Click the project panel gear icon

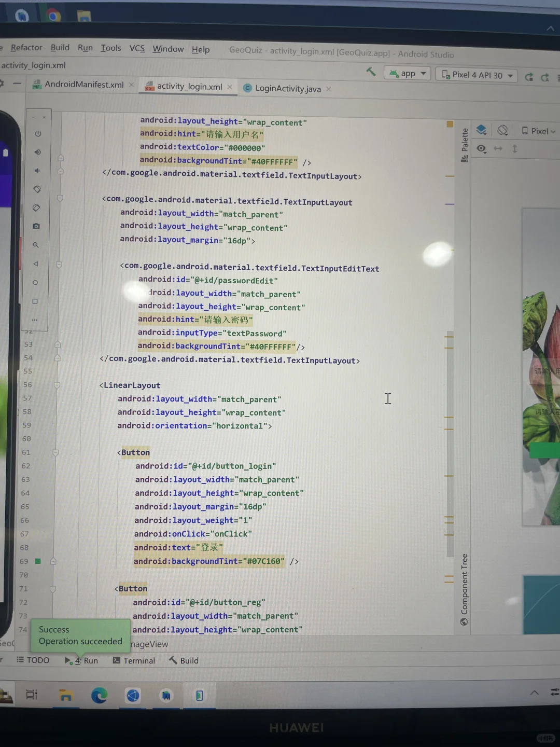(2, 83)
